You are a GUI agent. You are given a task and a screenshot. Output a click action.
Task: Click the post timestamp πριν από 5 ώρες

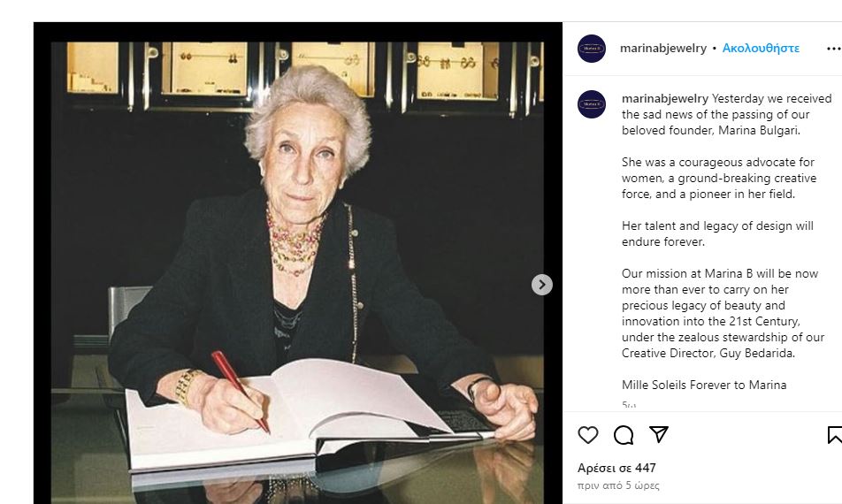618,485
